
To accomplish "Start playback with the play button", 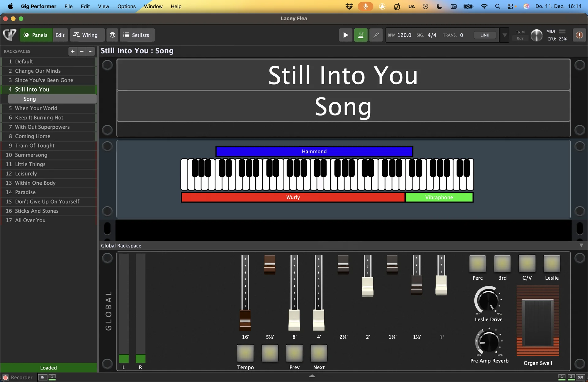I will pyautogui.click(x=345, y=35).
